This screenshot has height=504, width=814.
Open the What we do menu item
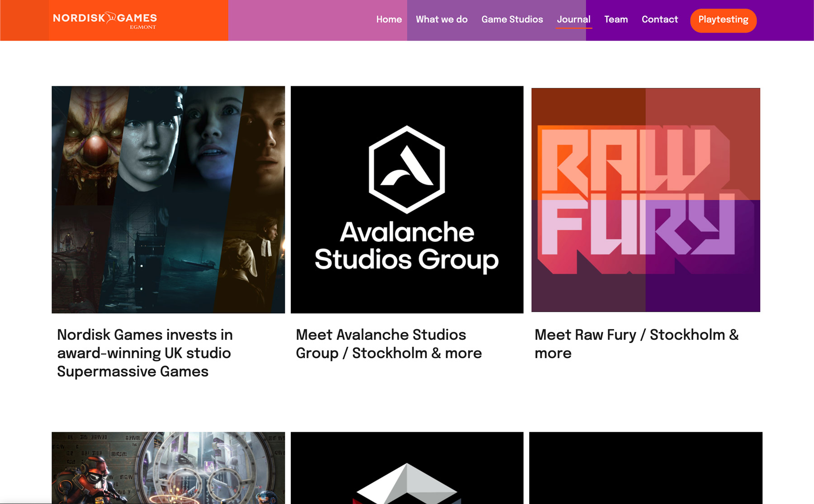click(441, 20)
